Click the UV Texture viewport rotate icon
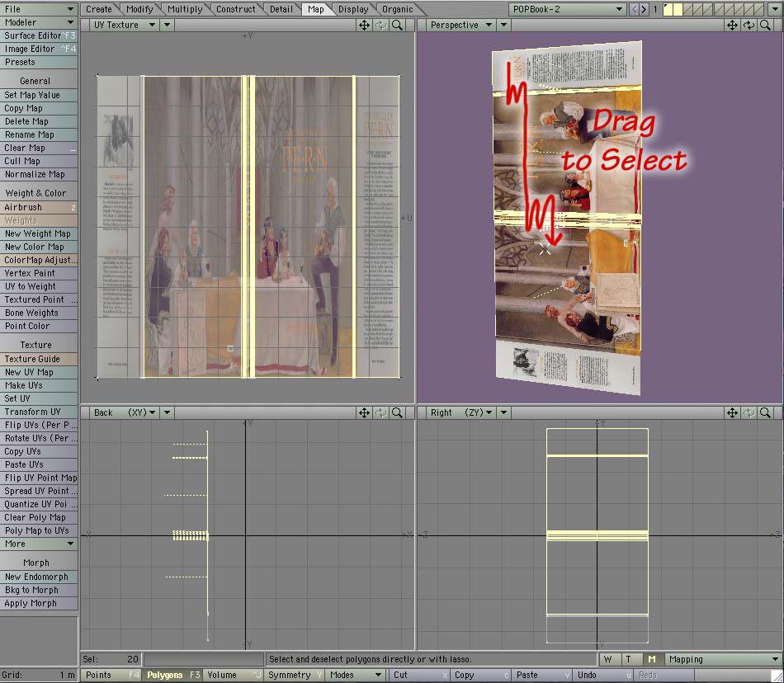Screen dimensions: 784x683 tap(381, 25)
